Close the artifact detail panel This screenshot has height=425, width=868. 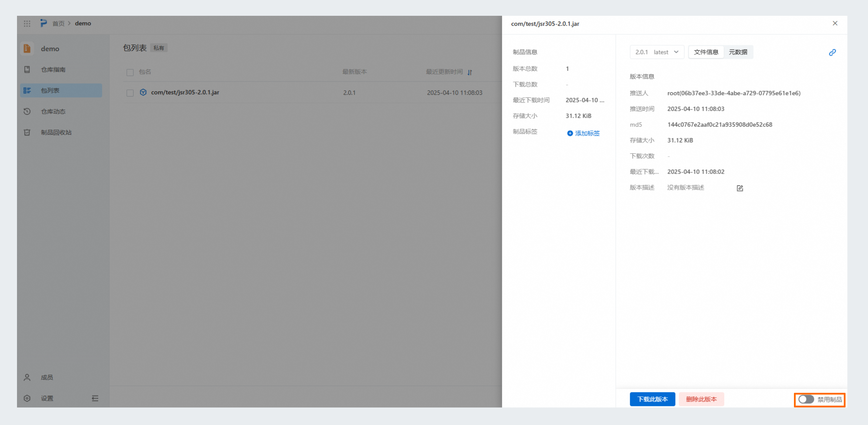tap(835, 24)
